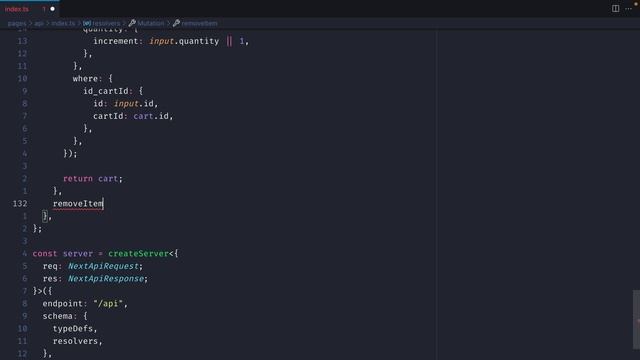This screenshot has height=360, width=640.
Task: Open the removeItem breadcrumb symbol
Action: 195,23
